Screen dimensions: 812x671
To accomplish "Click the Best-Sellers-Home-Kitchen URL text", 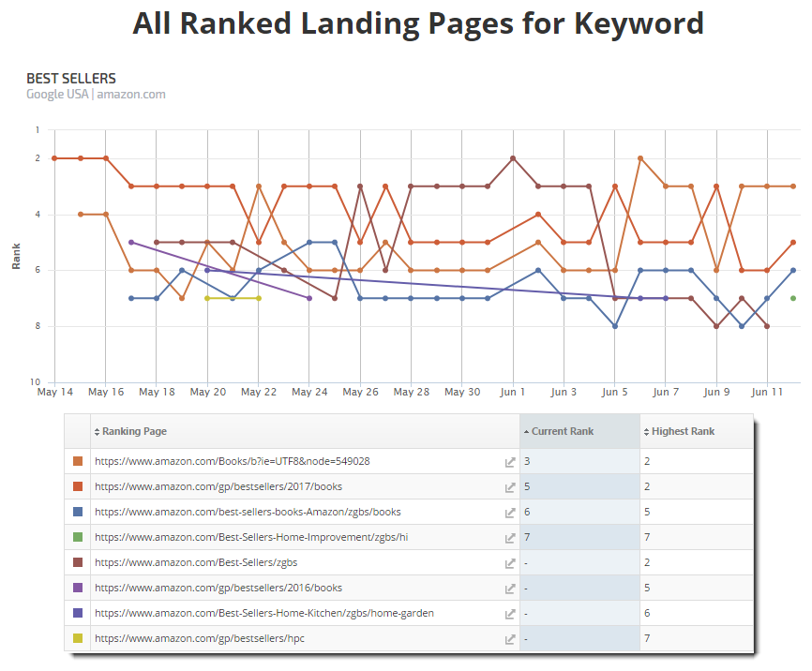I will pos(264,614).
